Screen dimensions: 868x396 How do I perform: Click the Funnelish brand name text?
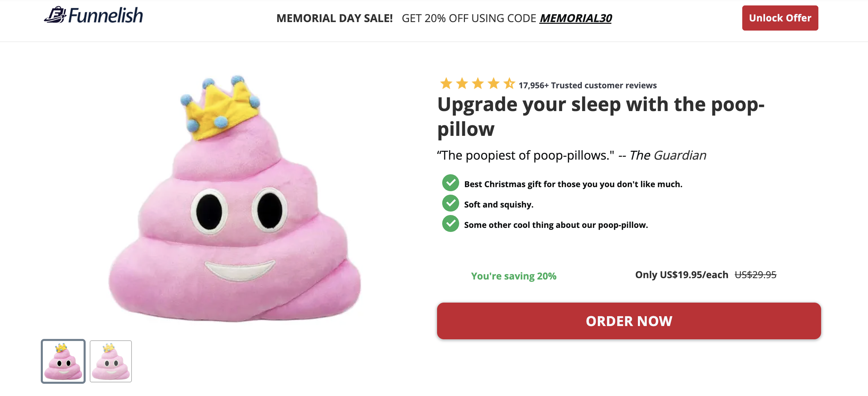click(x=105, y=16)
